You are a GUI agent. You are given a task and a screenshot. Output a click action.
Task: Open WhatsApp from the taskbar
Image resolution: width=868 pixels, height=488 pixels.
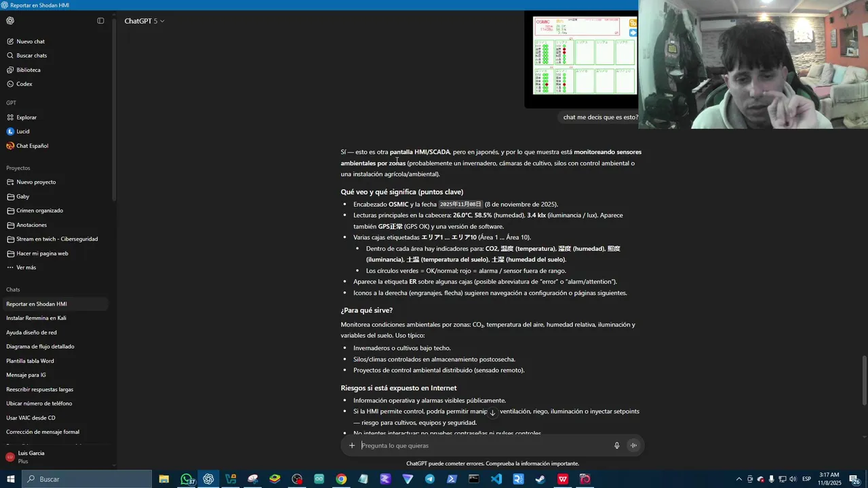point(186,479)
